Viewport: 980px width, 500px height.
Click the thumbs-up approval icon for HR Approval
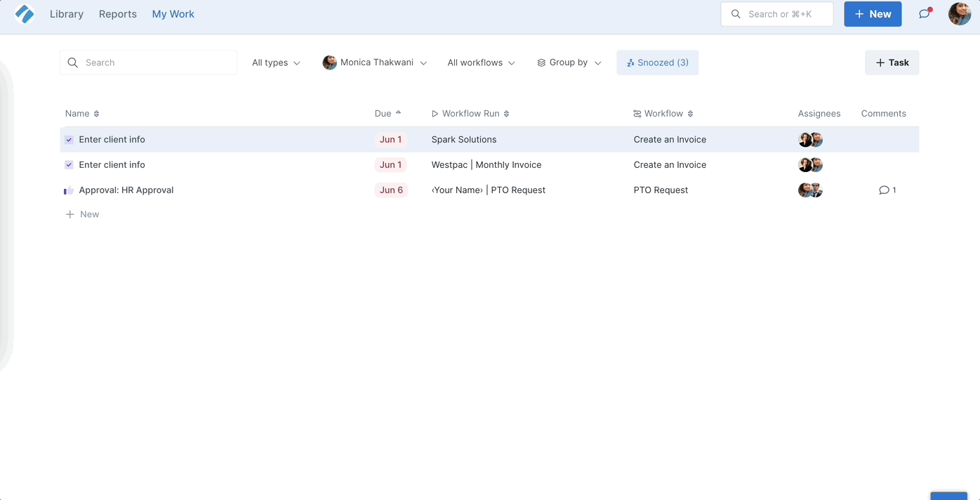pyautogui.click(x=69, y=190)
